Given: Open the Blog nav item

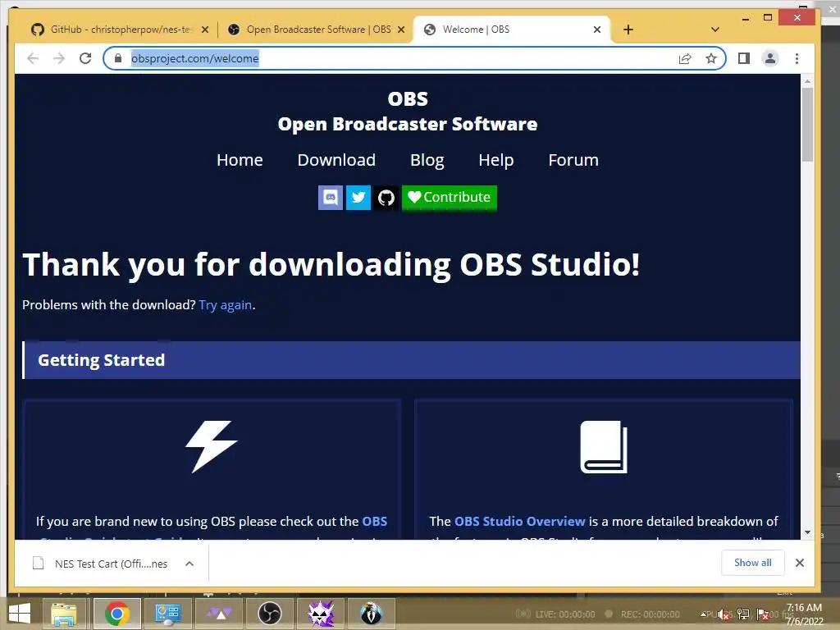Looking at the screenshot, I should coord(427,160).
